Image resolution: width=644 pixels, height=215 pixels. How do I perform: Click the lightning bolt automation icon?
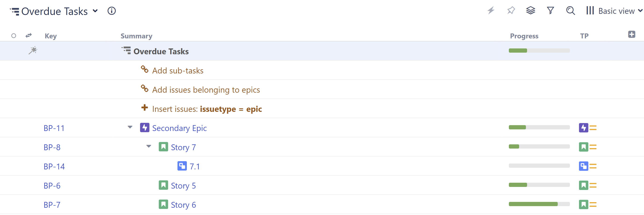click(x=491, y=11)
